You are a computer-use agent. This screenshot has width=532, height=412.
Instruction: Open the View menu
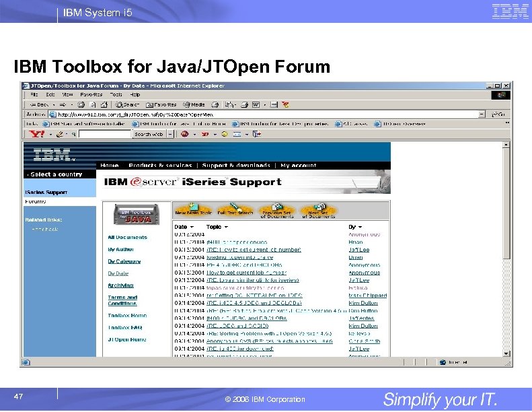pos(67,94)
